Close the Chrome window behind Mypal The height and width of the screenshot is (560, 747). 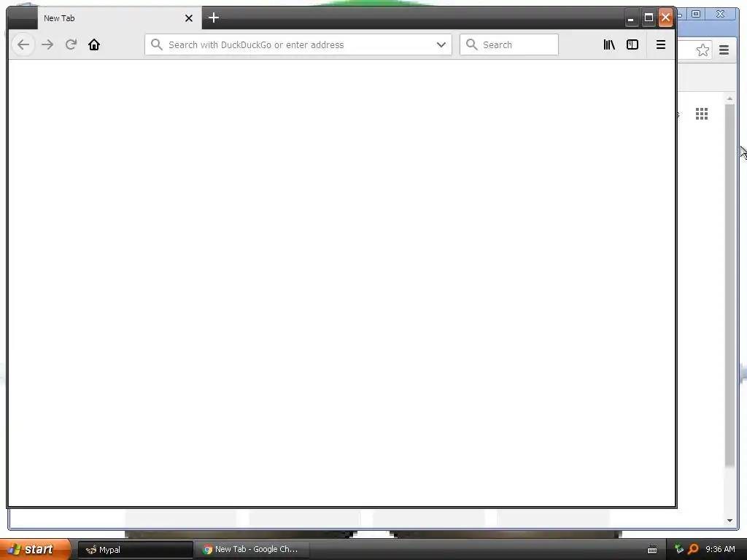coord(720,15)
